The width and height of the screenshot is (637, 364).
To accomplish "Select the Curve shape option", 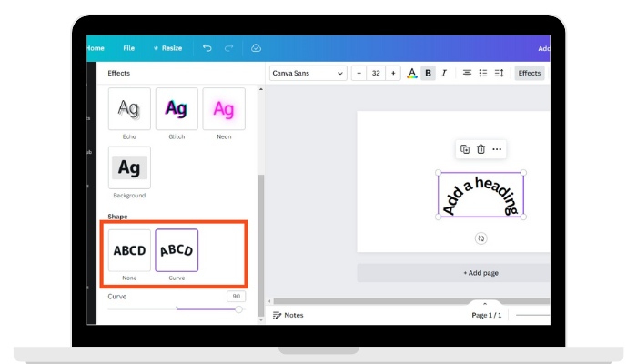I will (x=177, y=250).
